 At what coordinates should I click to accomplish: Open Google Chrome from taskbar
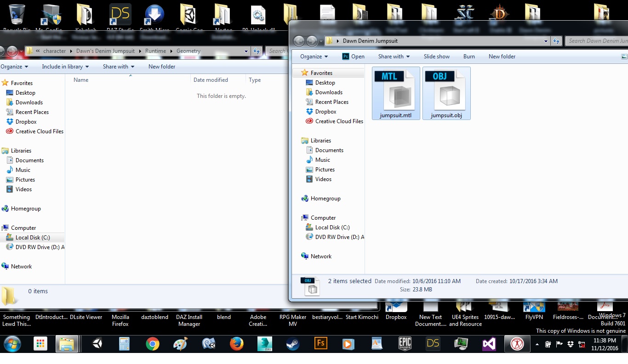click(x=152, y=344)
